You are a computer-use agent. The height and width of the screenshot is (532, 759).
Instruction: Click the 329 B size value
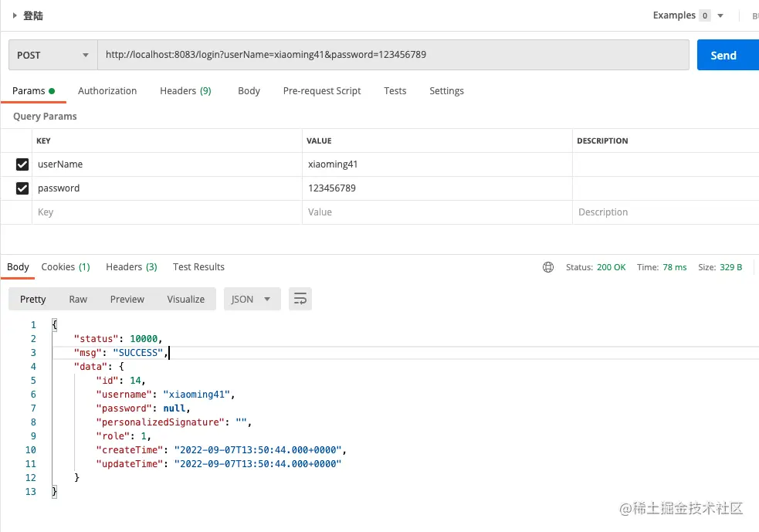[x=730, y=267]
